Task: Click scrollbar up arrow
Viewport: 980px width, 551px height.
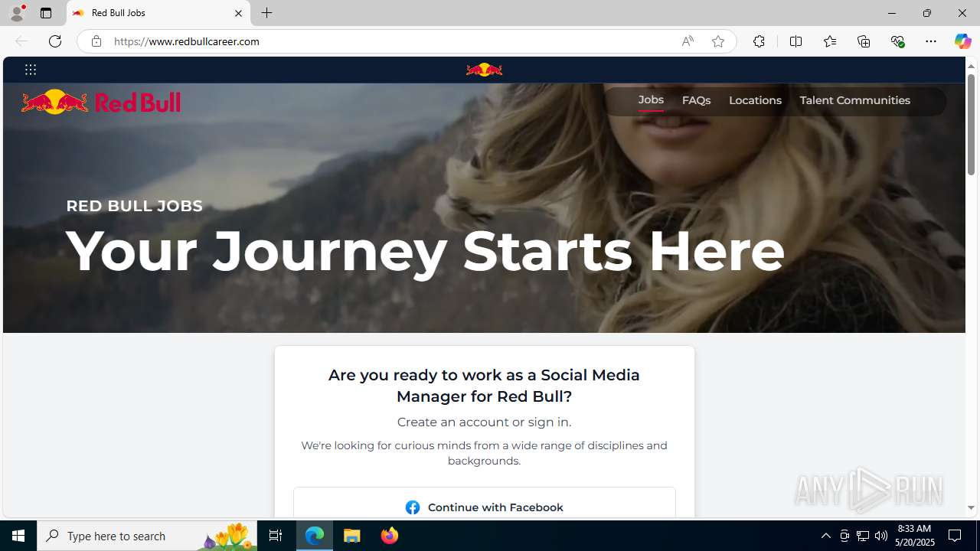Action: [x=971, y=66]
